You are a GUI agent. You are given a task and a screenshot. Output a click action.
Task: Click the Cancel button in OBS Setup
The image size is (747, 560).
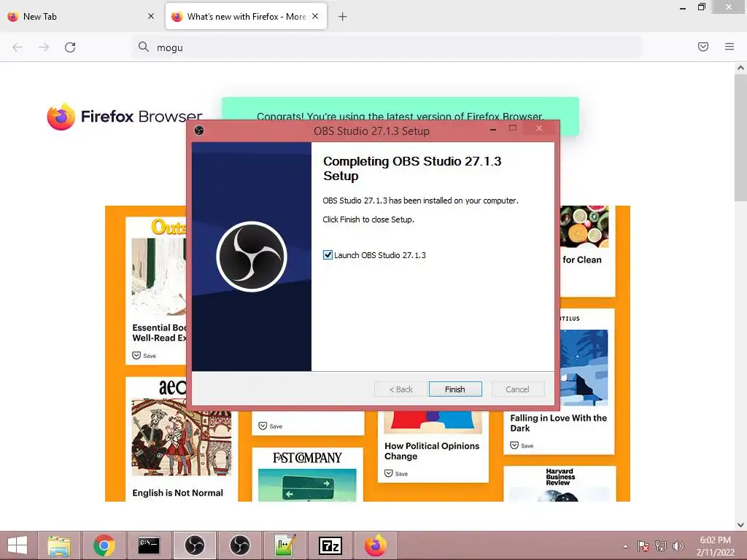pyautogui.click(x=517, y=389)
